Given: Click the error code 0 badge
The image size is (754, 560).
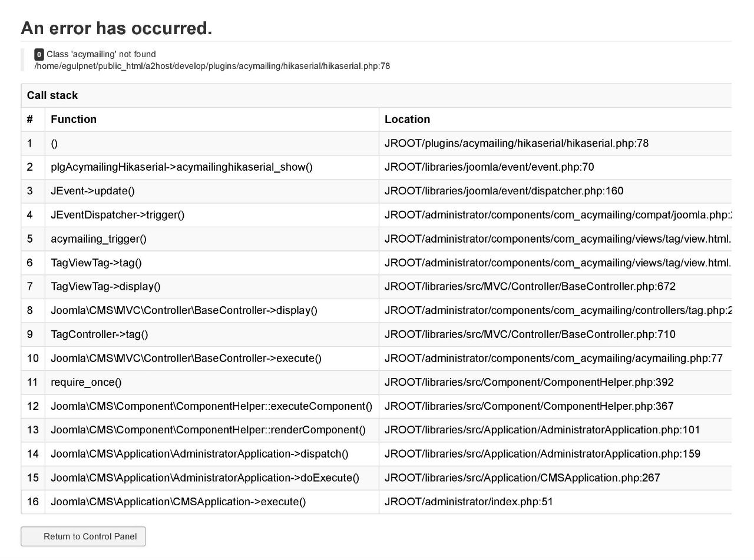Looking at the screenshot, I should click(x=39, y=55).
